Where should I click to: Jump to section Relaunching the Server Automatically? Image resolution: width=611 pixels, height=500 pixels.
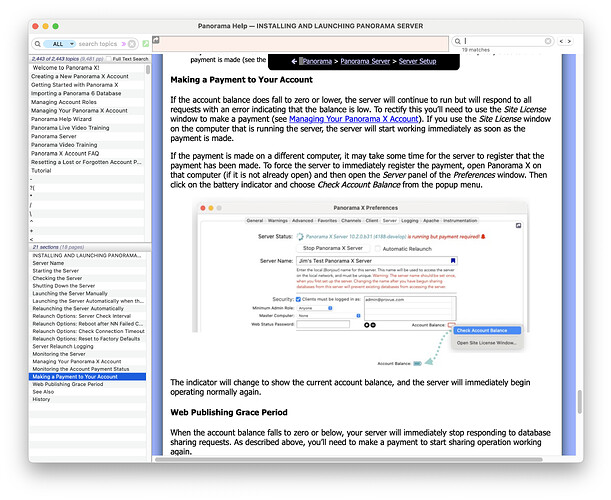click(x=87, y=309)
